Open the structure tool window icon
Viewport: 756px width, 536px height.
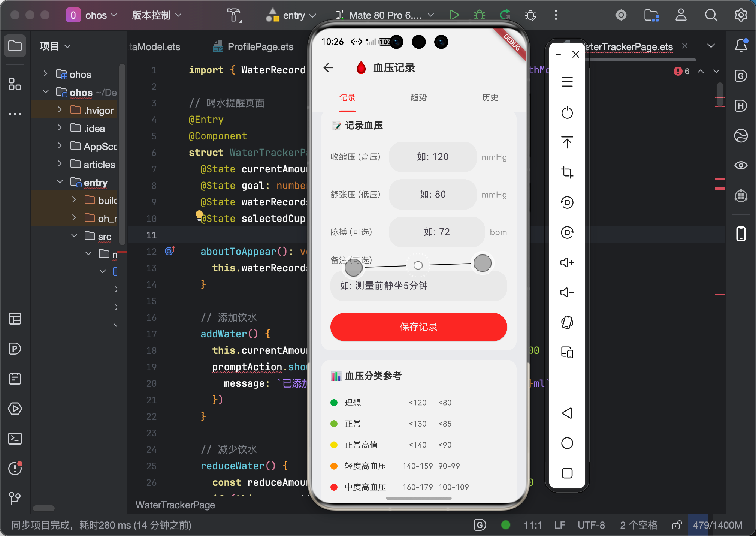coord(15,84)
